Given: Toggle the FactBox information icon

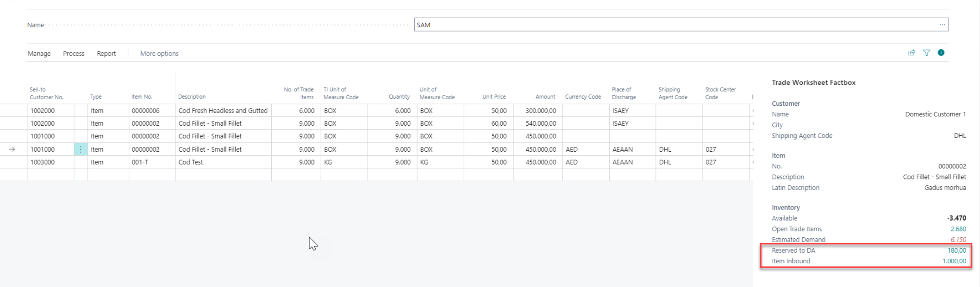Looking at the screenshot, I should (x=941, y=53).
